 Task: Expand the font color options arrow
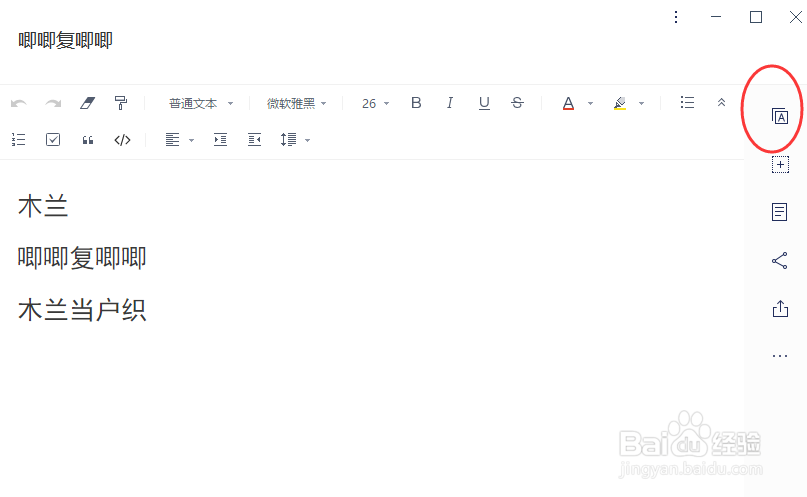tap(590, 103)
